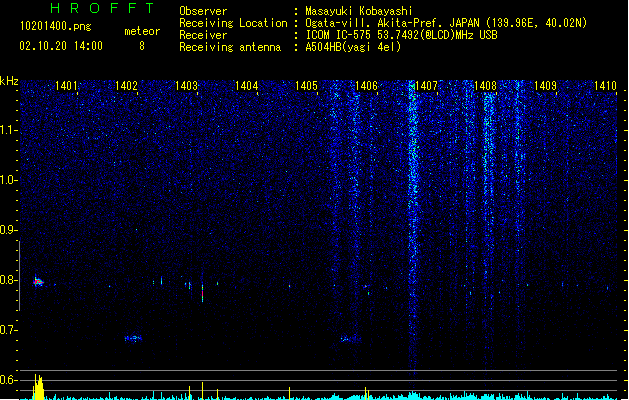629x400 pixels.
Task: Click the 0.9 frequency axis label
Action: tap(8, 230)
